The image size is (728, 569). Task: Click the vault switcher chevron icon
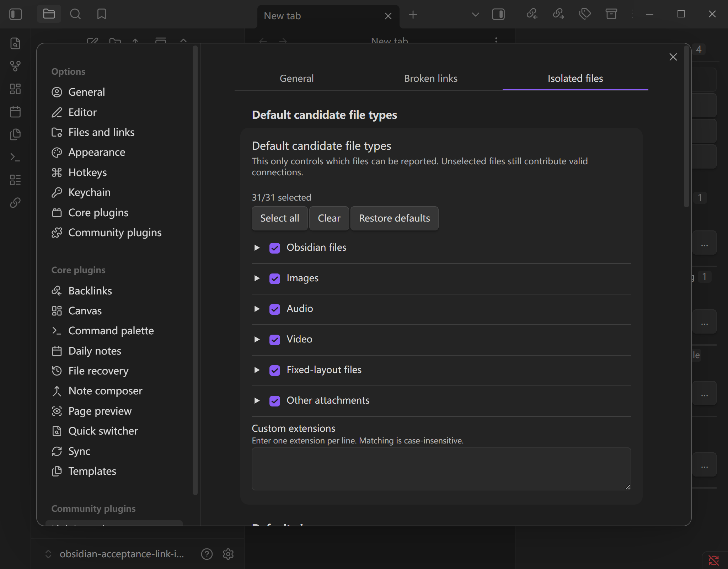(48, 554)
